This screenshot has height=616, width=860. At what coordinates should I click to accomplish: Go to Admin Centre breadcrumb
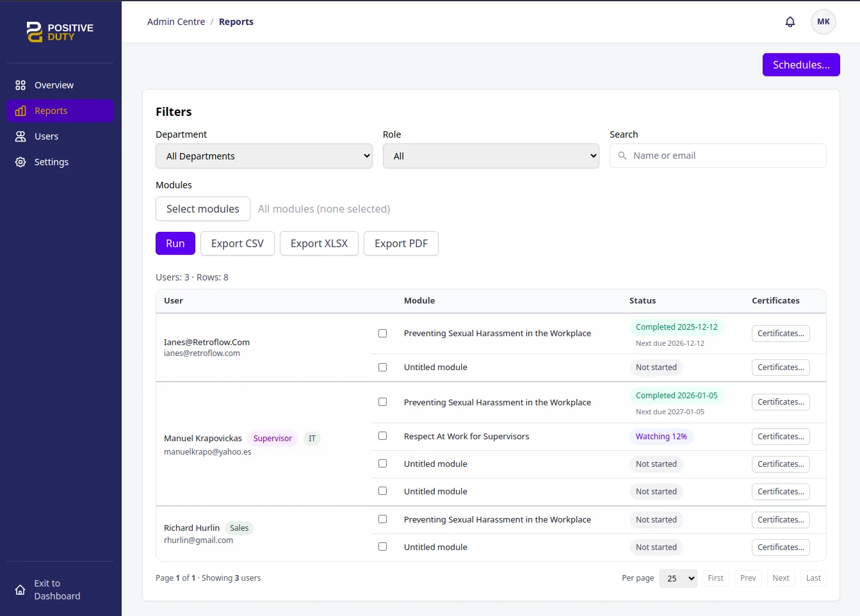pos(176,22)
